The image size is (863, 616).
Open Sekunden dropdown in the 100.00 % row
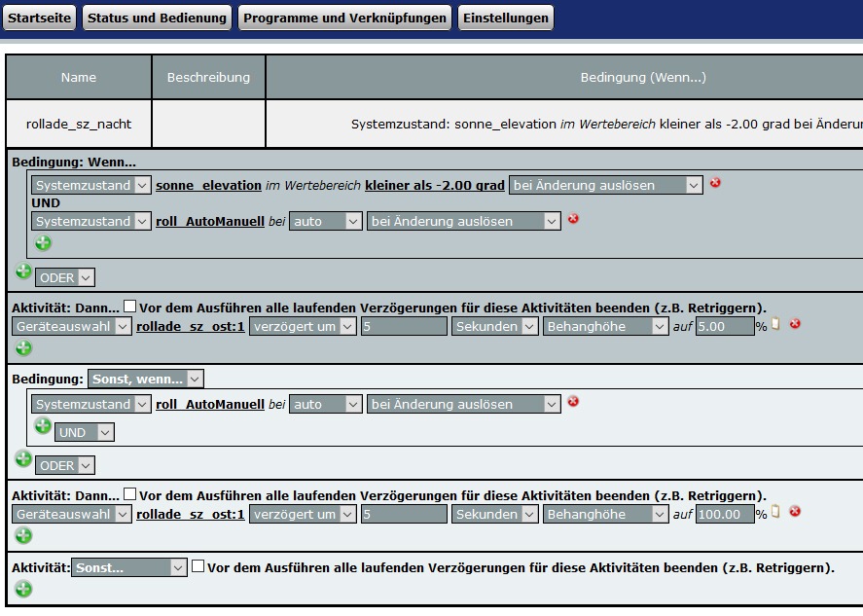[495, 514]
